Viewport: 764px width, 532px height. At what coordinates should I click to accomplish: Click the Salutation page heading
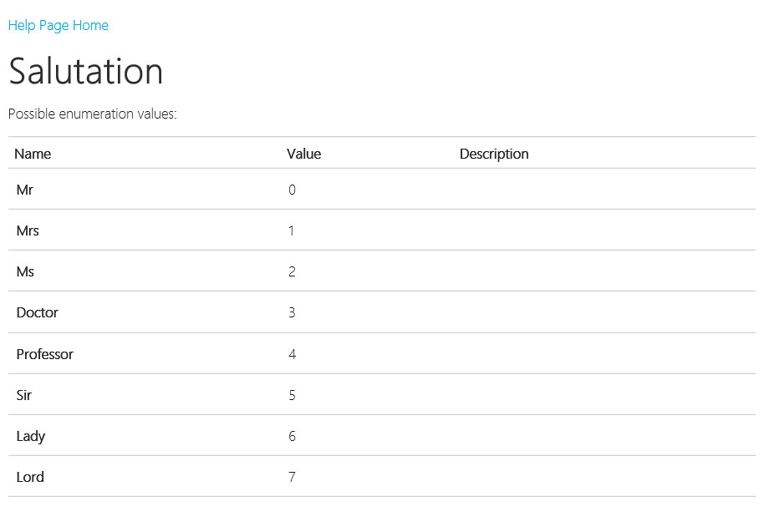point(86,72)
